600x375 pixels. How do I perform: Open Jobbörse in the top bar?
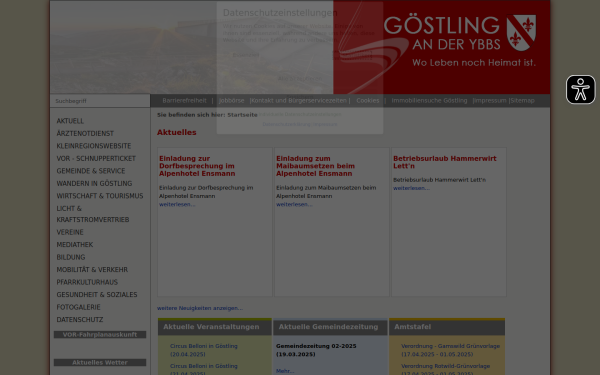[232, 101]
